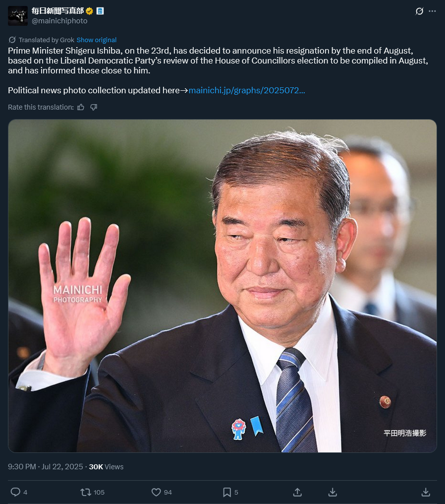The image size is (445, 504).
Task: Rate translation with thumbs down
Action: click(94, 107)
